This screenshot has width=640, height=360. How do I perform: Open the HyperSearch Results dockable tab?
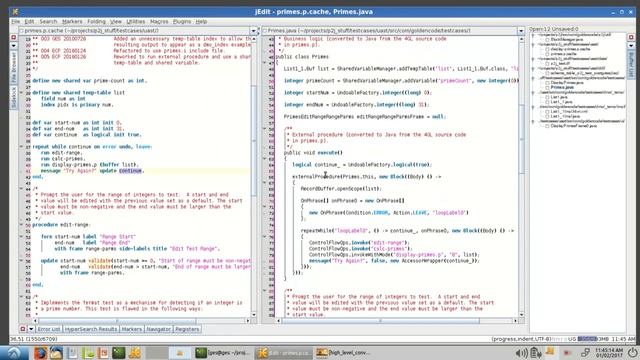coord(91,329)
